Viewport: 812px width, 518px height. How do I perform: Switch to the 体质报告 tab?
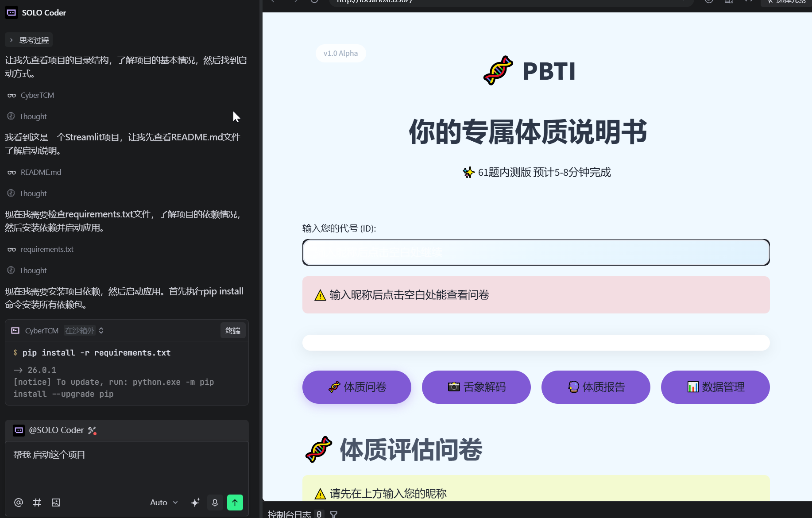(595, 387)
